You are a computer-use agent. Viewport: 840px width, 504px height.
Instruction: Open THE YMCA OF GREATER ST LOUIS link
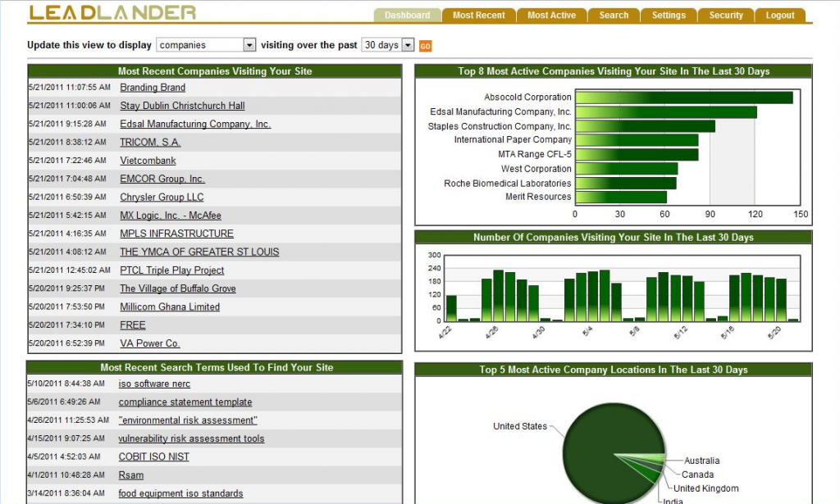coord(199,252)
